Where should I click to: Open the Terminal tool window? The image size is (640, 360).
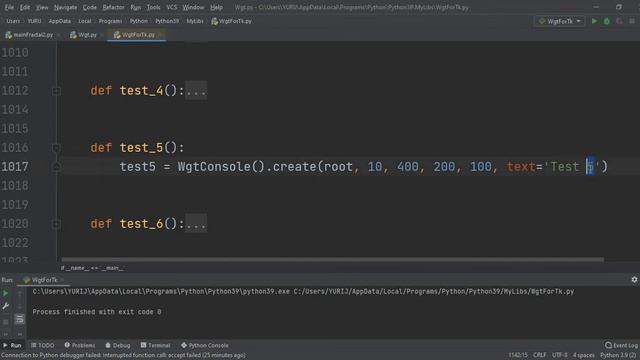click(x=155, y=345)
